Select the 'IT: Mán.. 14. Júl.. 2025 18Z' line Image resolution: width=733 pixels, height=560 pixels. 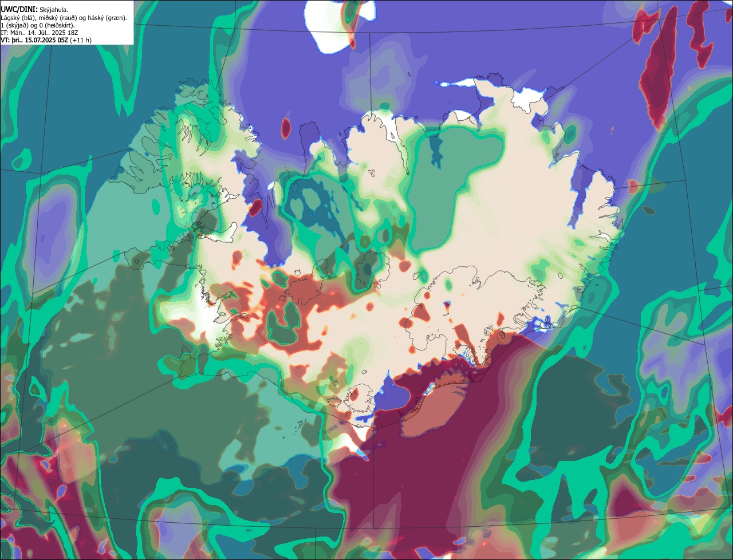coord(40,33)
